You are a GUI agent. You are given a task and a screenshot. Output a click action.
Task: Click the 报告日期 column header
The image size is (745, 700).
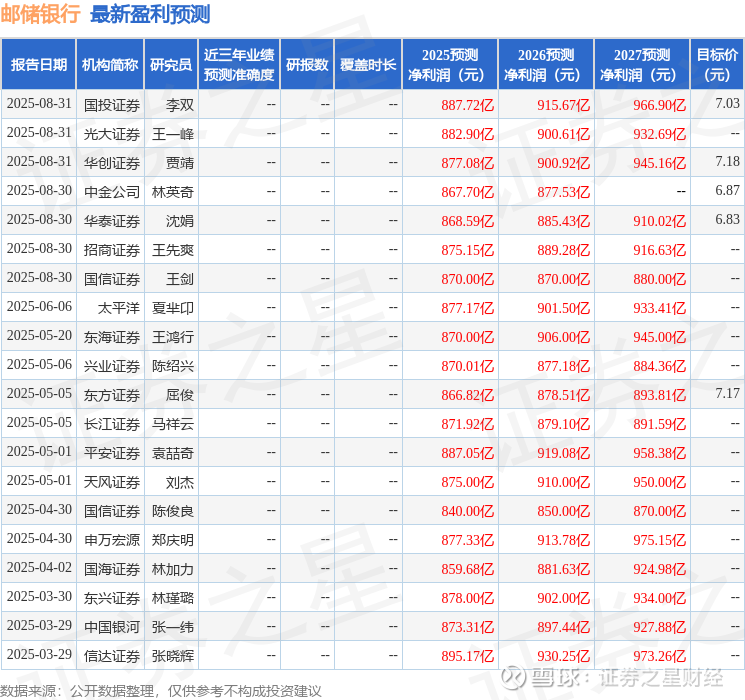[x=38, y=65]
